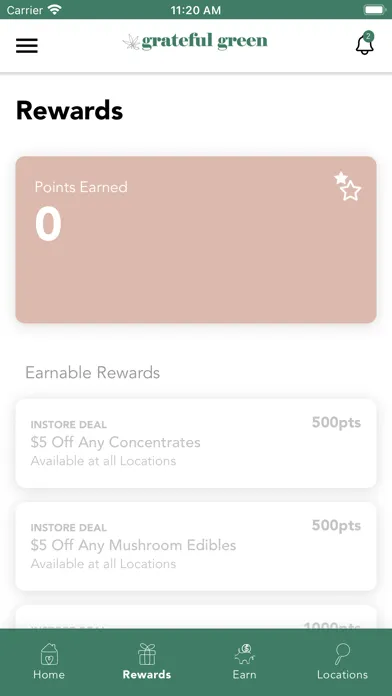392x696 pixels.
Task: Tap the Home house icon
Action: click(x=49, y=654)
